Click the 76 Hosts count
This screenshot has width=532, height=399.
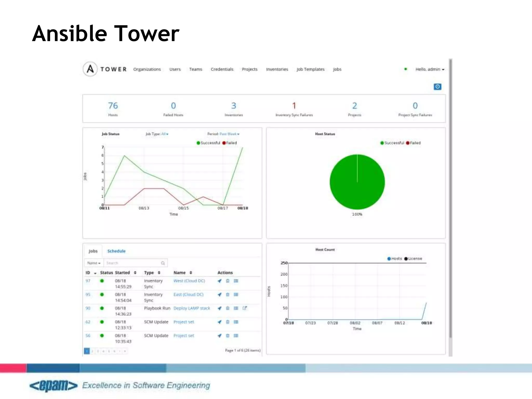click(x=113, y=106)
